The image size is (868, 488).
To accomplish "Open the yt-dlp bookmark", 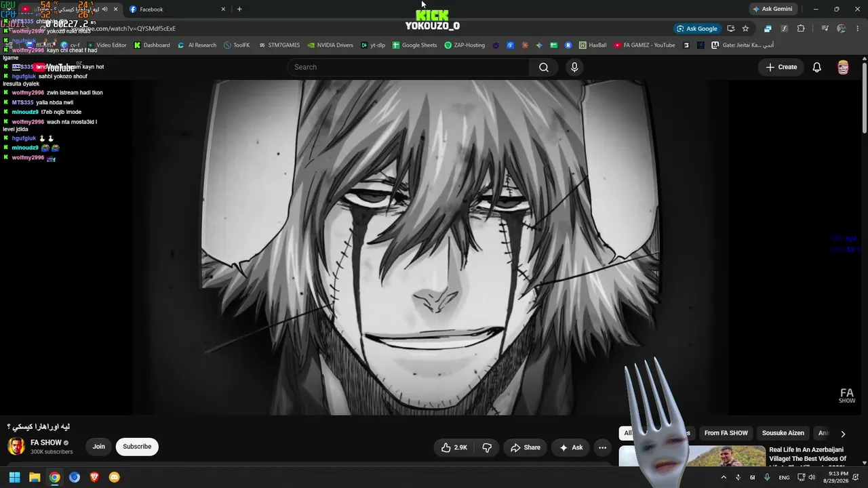I will pos(373,45).
